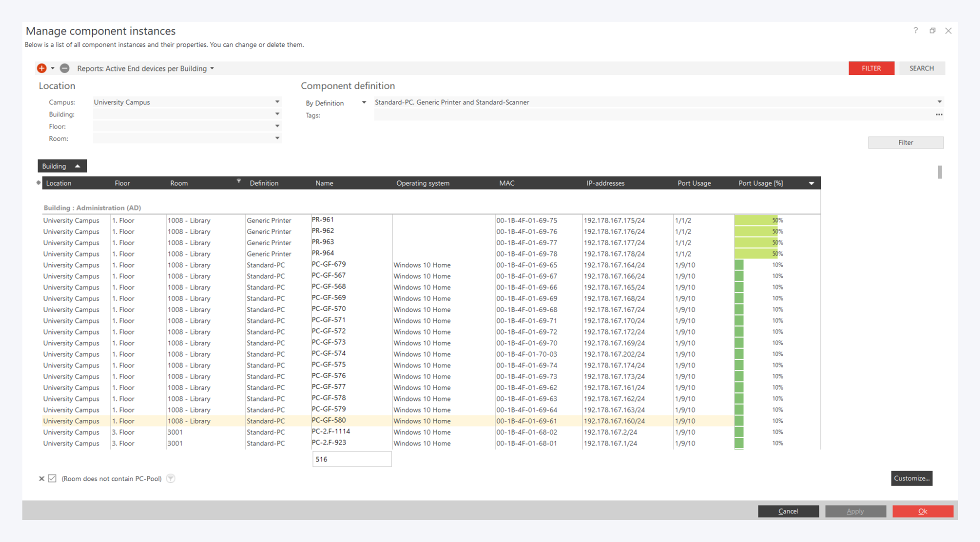
Task: Click the Name filter field showing 516
Action: pyautogui.click(x=351, y=459)
